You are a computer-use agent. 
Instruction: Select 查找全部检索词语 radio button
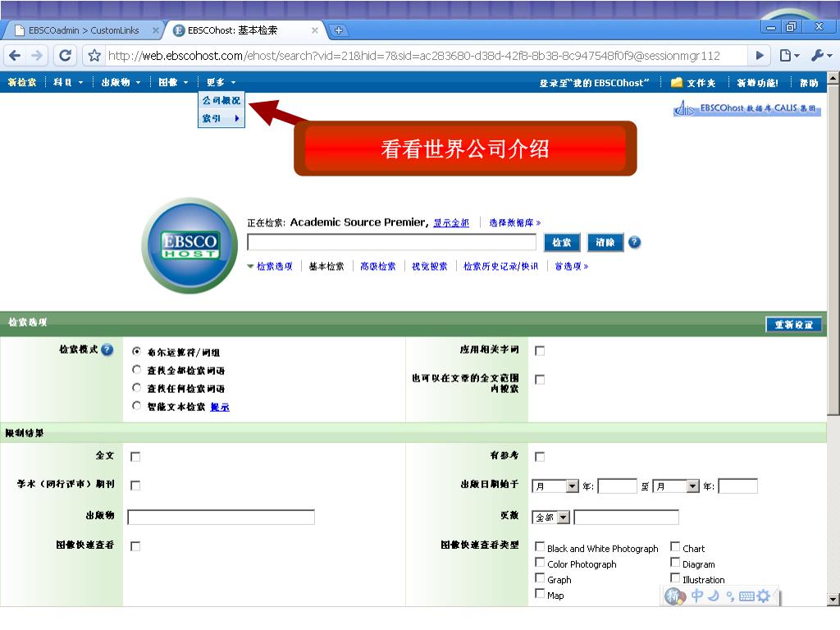[x=137, y=370]
